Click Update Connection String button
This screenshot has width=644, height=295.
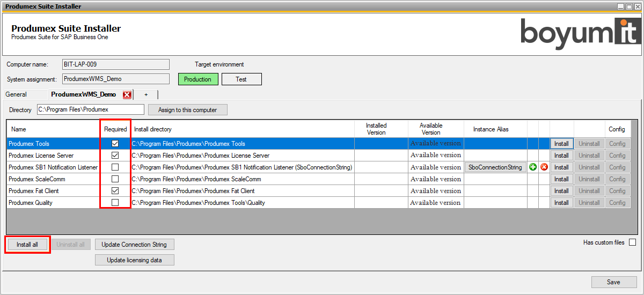click(134, 245)
